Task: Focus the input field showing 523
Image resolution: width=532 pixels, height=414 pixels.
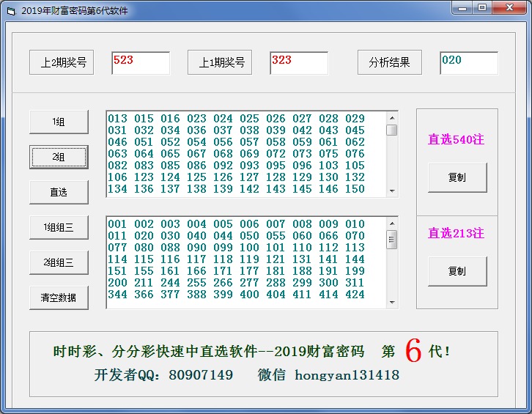Action: [141, 63]
